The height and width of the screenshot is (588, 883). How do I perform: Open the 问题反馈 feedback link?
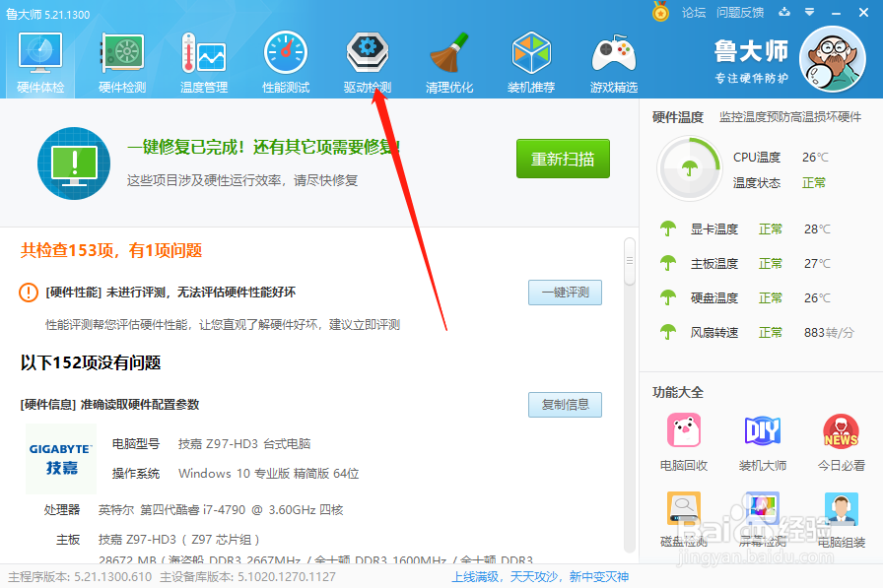click(740, 13)
